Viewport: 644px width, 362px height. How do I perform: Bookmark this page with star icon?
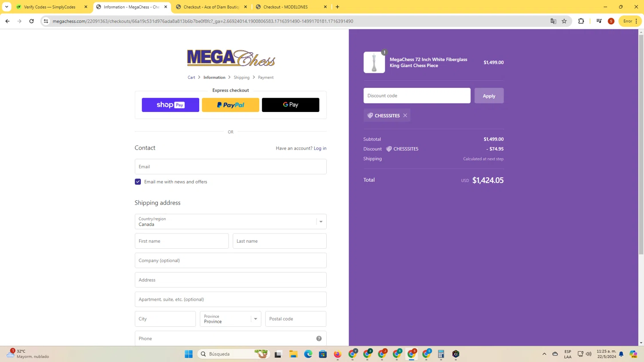(564, 21)
